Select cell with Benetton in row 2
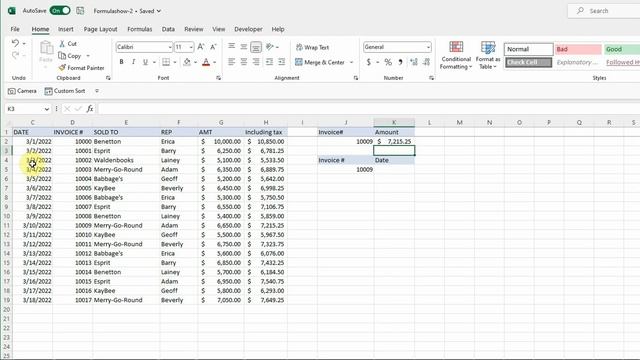This screenshot has height=360, width=640. tap(126, 141)
